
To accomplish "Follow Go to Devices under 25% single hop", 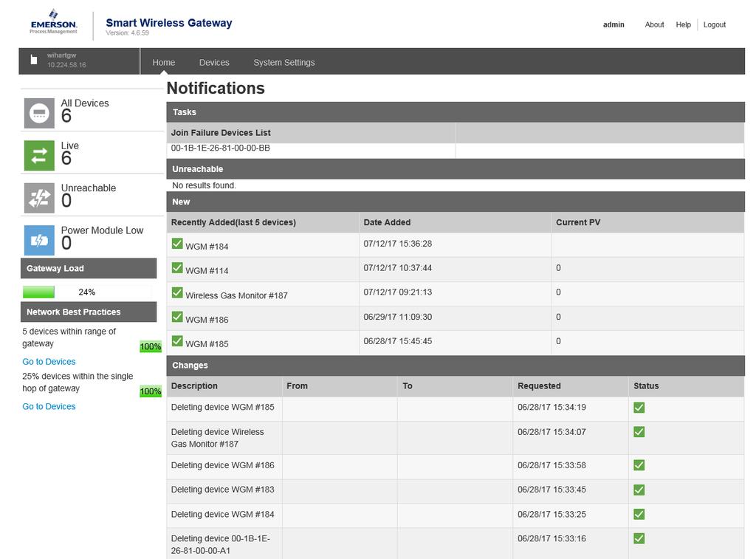I will (x=49, y=407).
